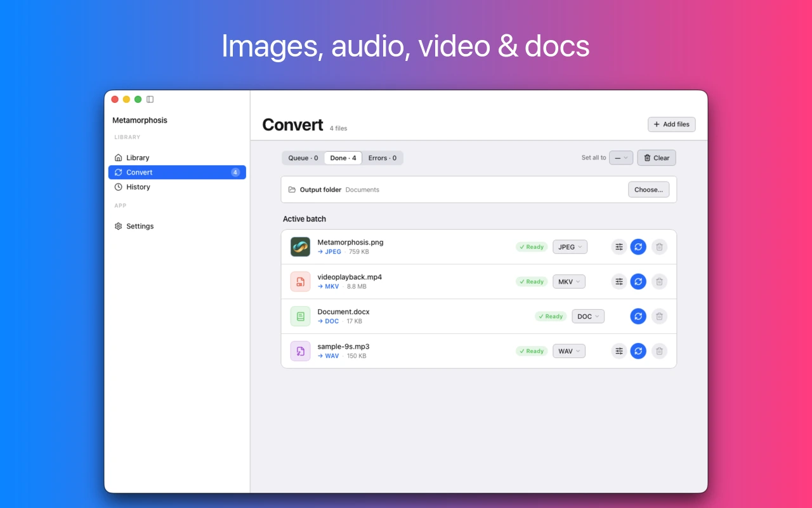This screenshot has width=812, height=508.
Task: Reconvert sample-9s.mp3 with blue refresh icon
Action: 638,351
